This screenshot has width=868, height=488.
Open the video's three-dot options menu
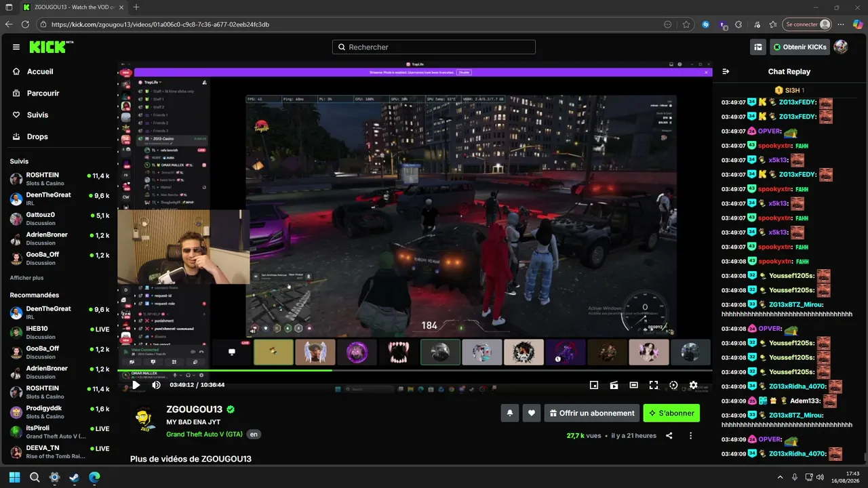coord(690,436)
